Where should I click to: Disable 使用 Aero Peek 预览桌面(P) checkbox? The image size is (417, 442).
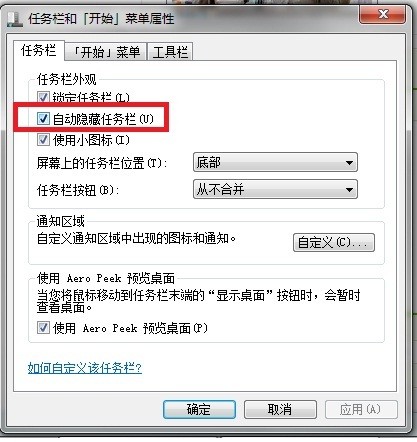[43, 327]
